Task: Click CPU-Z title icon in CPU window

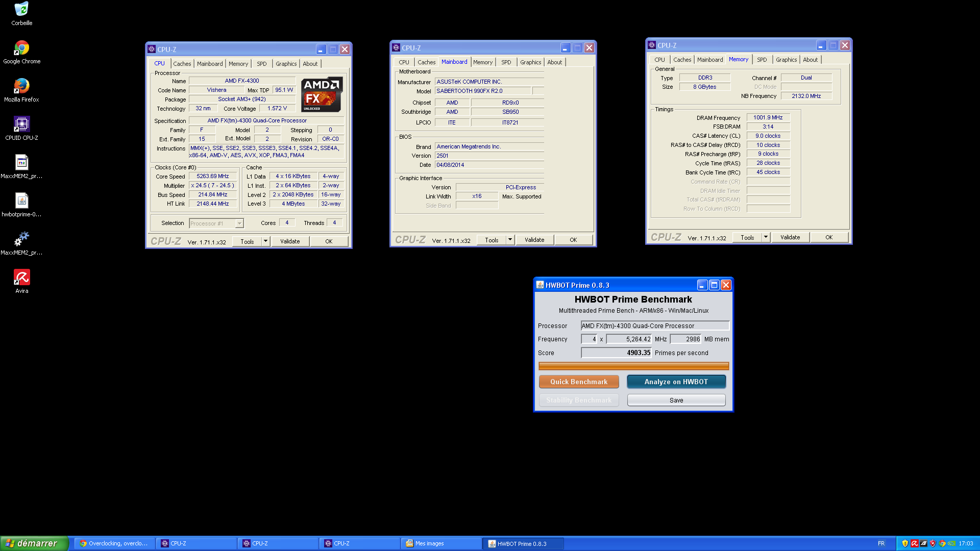Action: tap(152, 49)
